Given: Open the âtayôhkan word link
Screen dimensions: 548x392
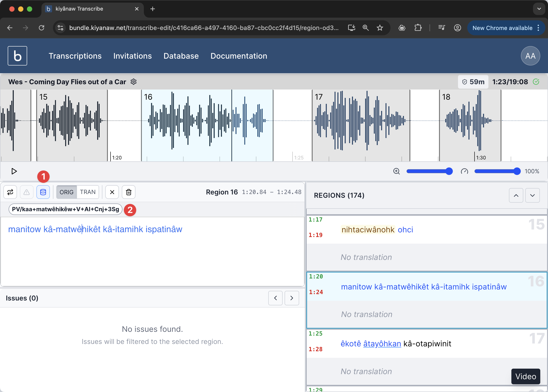Looking at the screenshot, I should (382, 343).
